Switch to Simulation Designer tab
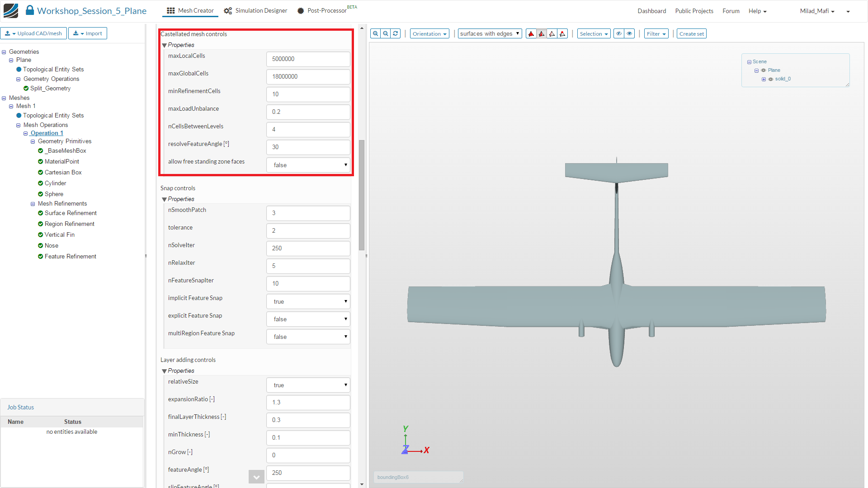 [256, 10]
